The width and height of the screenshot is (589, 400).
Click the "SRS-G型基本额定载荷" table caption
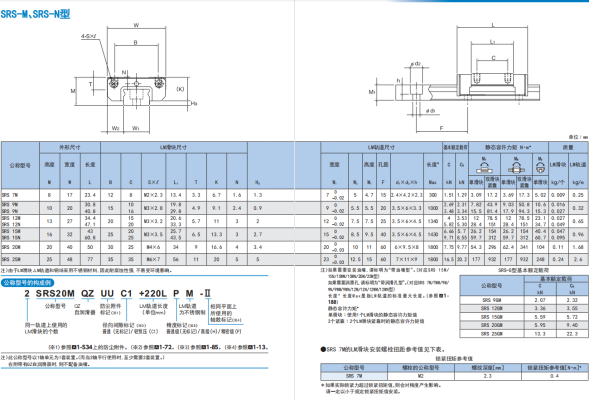(x=523, y=270)
